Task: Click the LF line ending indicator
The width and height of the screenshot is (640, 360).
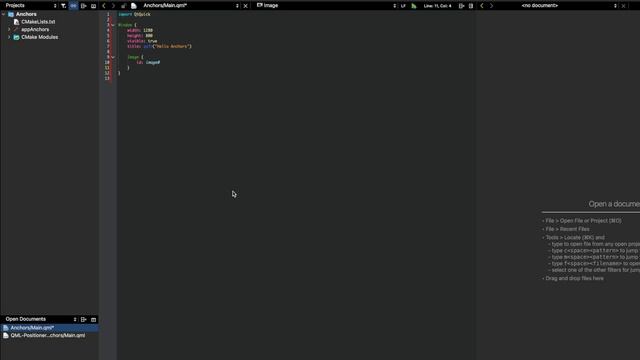Action: click(403, 6)
